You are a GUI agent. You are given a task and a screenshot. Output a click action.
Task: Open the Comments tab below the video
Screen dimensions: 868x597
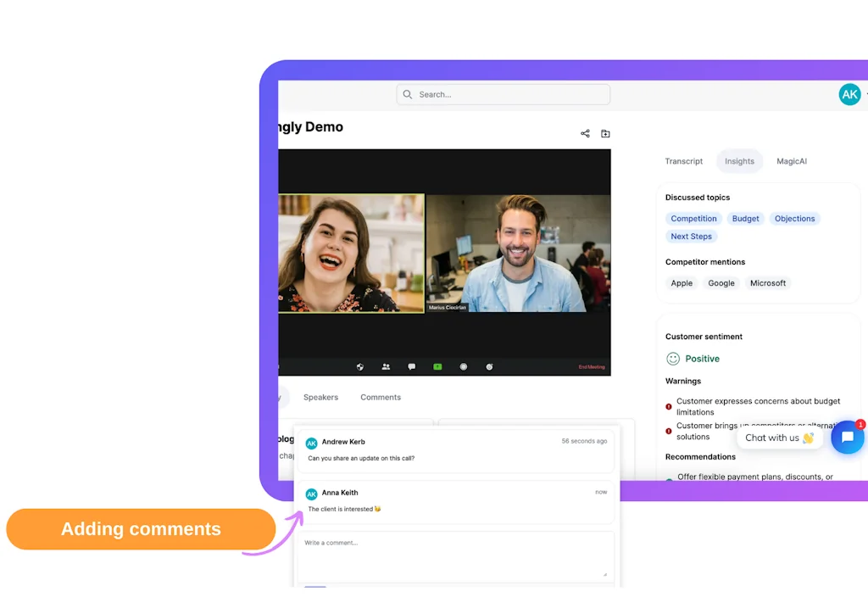coord(381,397)
